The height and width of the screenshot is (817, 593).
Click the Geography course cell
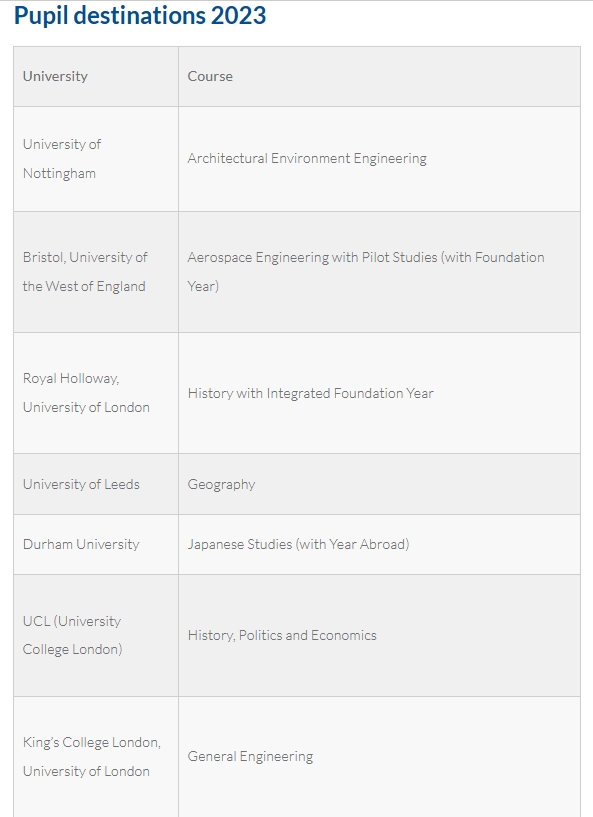379,484
